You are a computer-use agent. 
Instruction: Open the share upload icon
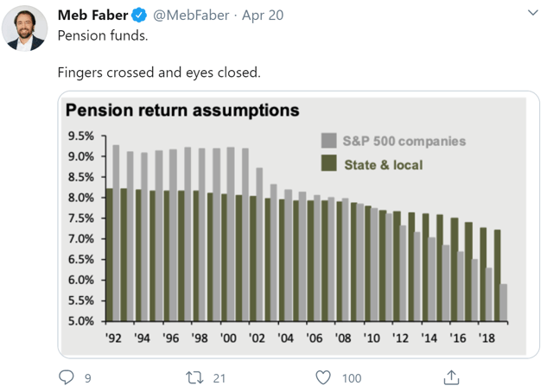(450, 377)
